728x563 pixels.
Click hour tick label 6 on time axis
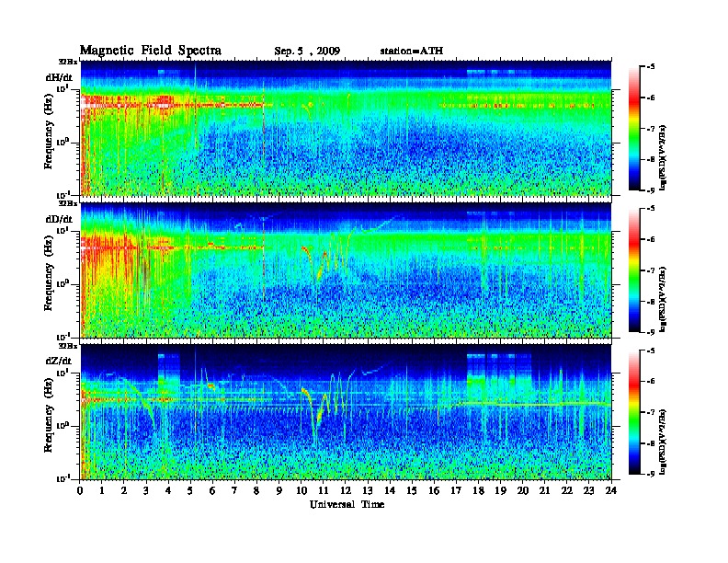212,490
